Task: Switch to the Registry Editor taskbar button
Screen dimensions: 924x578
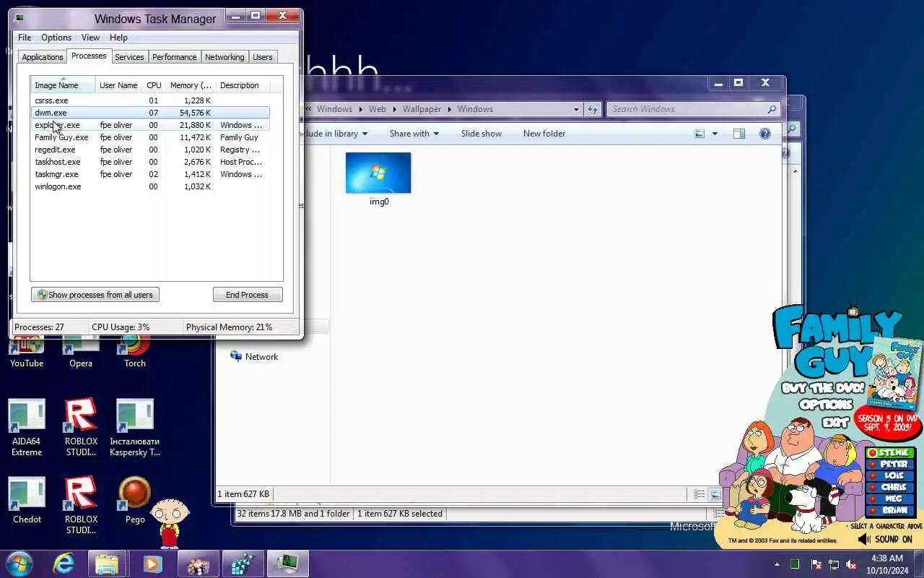Action: pyautogui.click(x=243, y=564)
